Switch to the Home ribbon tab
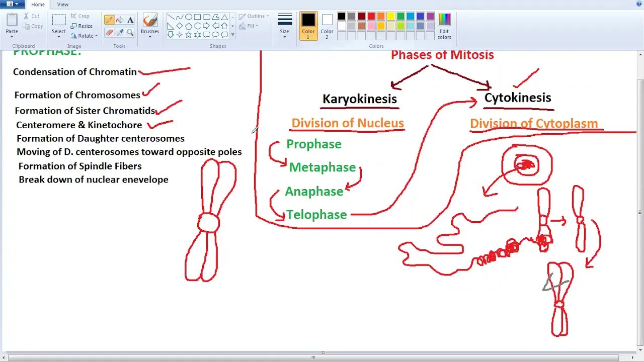This screenshot has width=644, height=362. [x=38, y=5]
